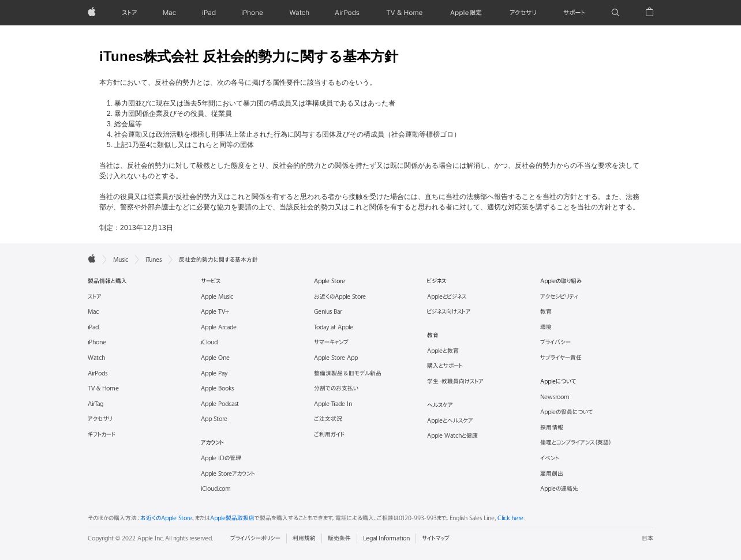Click the Music breadcrumb link

point(121,260)
